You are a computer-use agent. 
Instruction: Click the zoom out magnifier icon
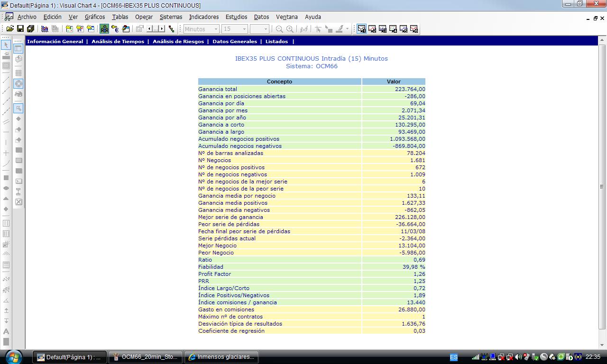point(279,29)
